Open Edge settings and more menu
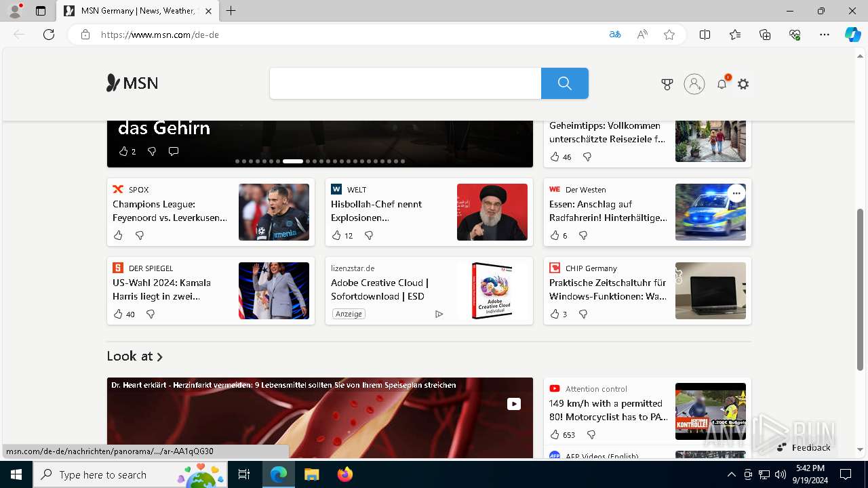Image resolution: width=868 pixels, height=488 pixels. (825, 35)
